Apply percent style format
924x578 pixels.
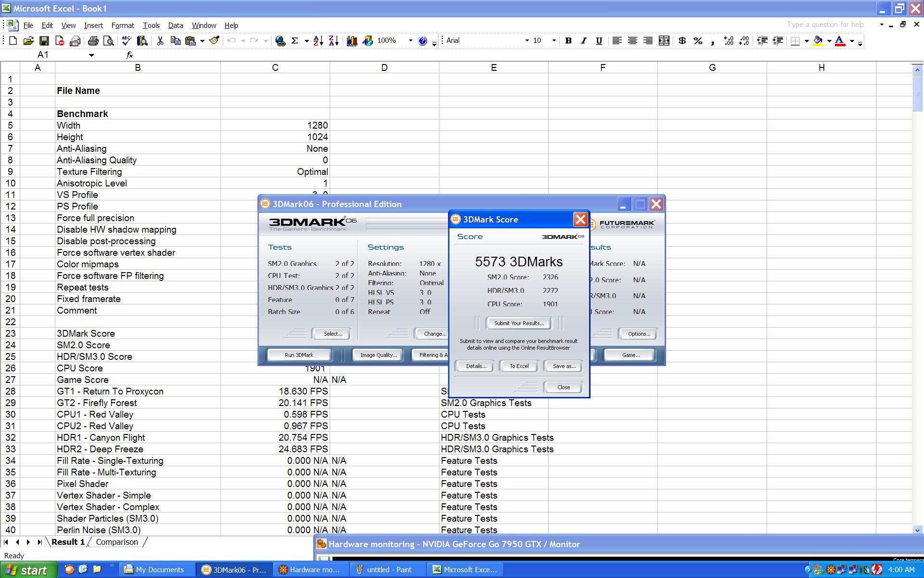(x=698, y=41)
